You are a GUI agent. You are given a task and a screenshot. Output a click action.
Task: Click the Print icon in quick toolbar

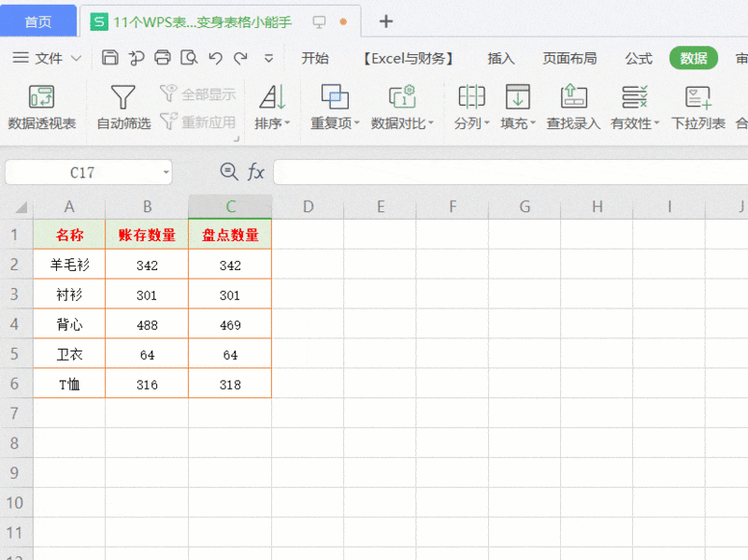pyautogui.click(x=163, y=58)
